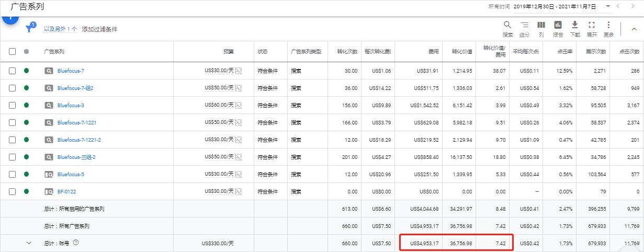Click the search type icon for Bluefocus-7-1221-2
The height and width of the screenshot is (252, 644).
click(x=49, y=140)
